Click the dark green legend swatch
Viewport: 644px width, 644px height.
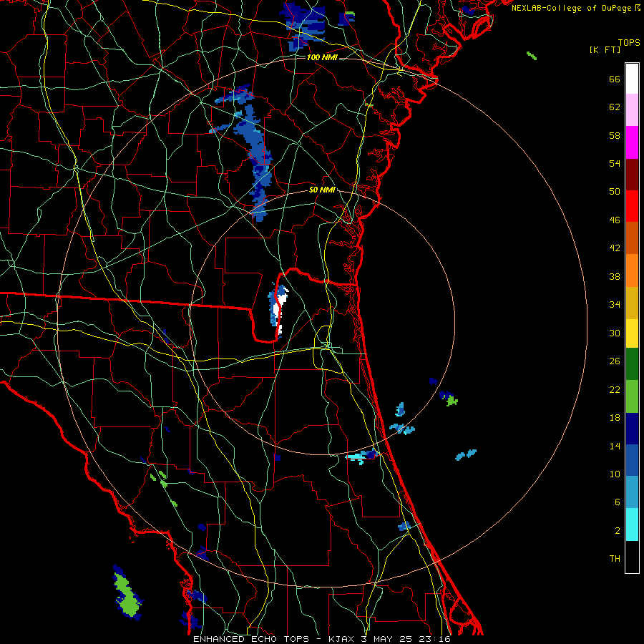point(632,364)
